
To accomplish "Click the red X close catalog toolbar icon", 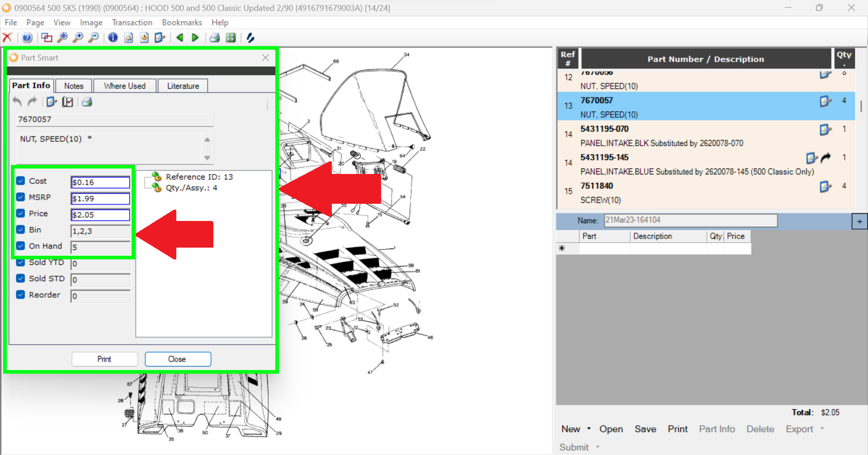I will point(7,38).
